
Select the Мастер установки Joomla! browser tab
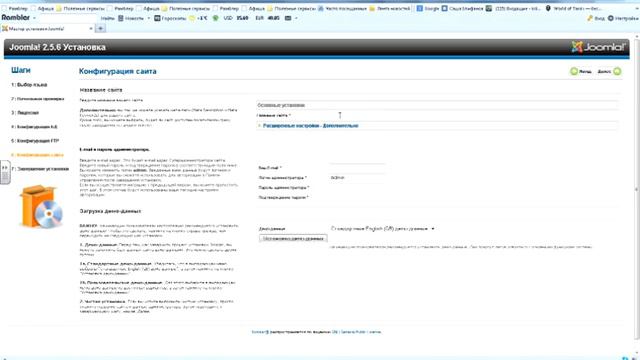click(x=46, y=29)
